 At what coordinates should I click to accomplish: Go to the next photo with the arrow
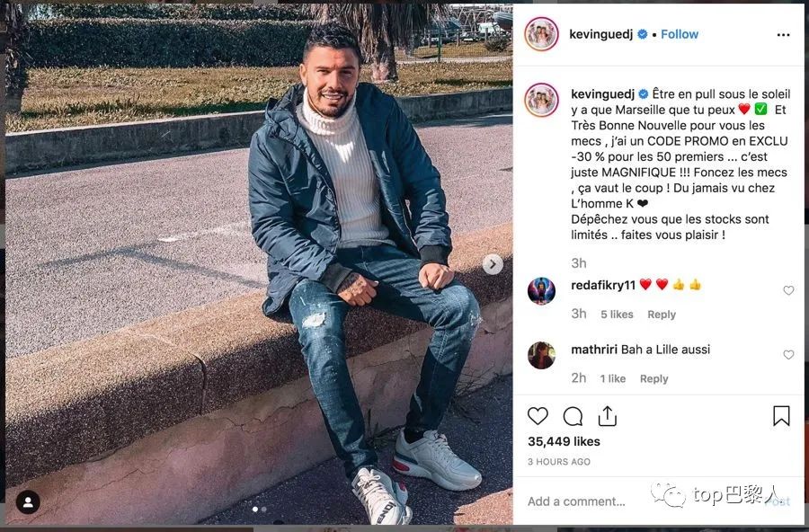pos(493,264)
